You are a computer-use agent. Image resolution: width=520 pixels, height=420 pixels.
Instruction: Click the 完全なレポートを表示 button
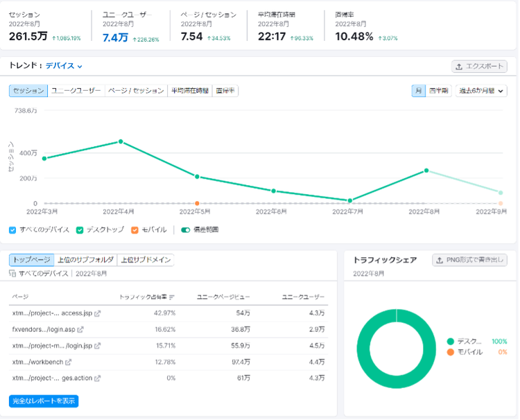pos(44,401)
